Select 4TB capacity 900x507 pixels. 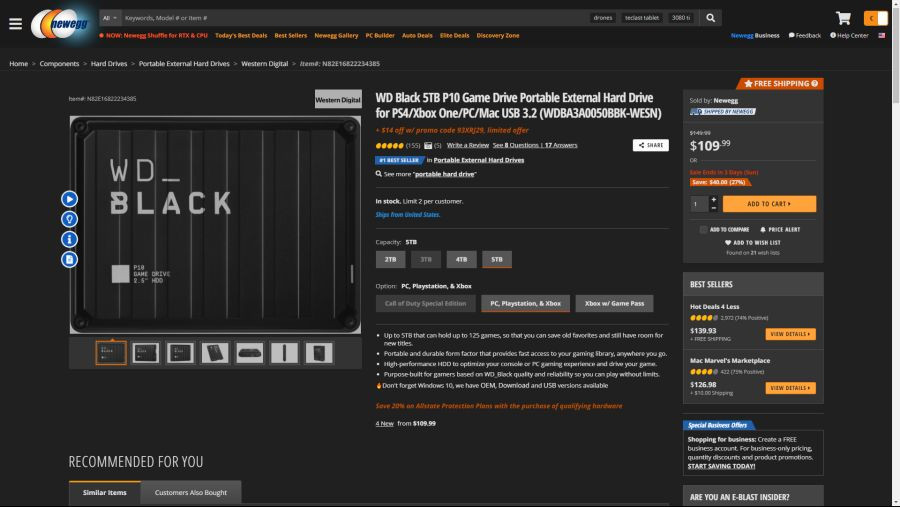click(461, 260)
